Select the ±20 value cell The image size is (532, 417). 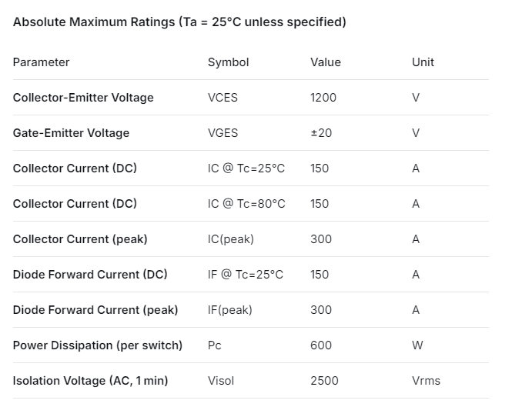point(321,133)
